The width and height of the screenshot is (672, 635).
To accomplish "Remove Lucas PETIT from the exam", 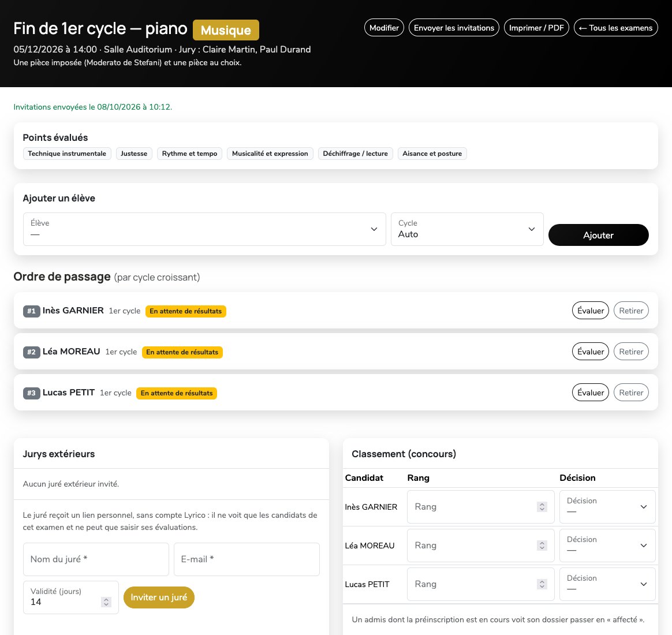I will coord(631,393).
